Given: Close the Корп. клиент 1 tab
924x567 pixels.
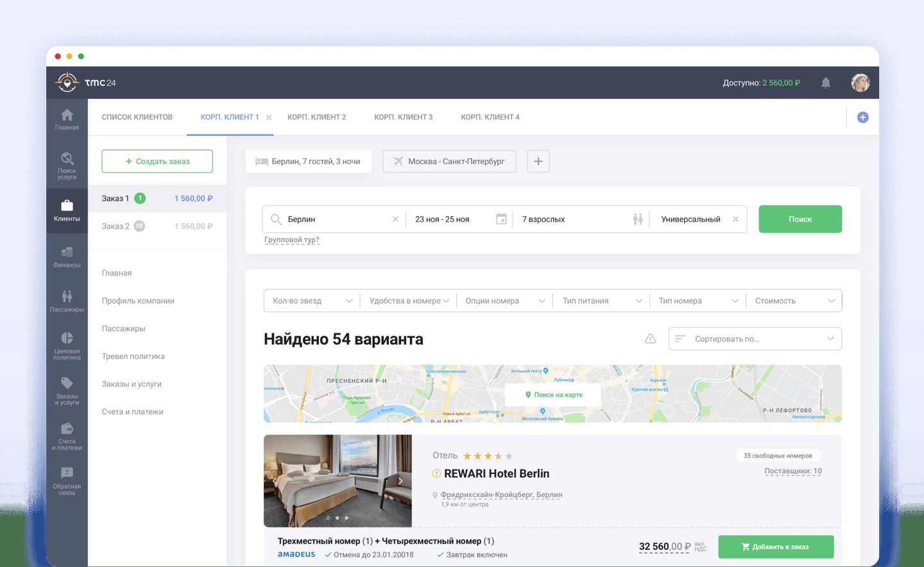Looking at the screenshot, I should [269, 117].
